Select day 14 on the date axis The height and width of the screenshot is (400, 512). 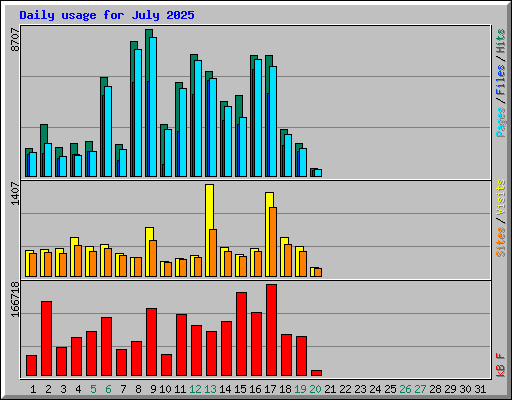pos(225,389)
